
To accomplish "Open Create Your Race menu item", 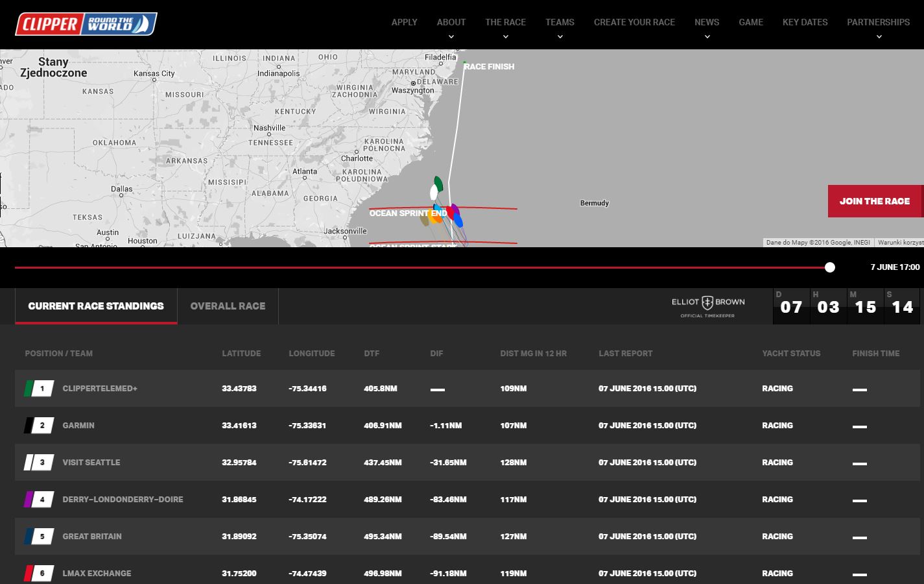I will pos(634,22).
